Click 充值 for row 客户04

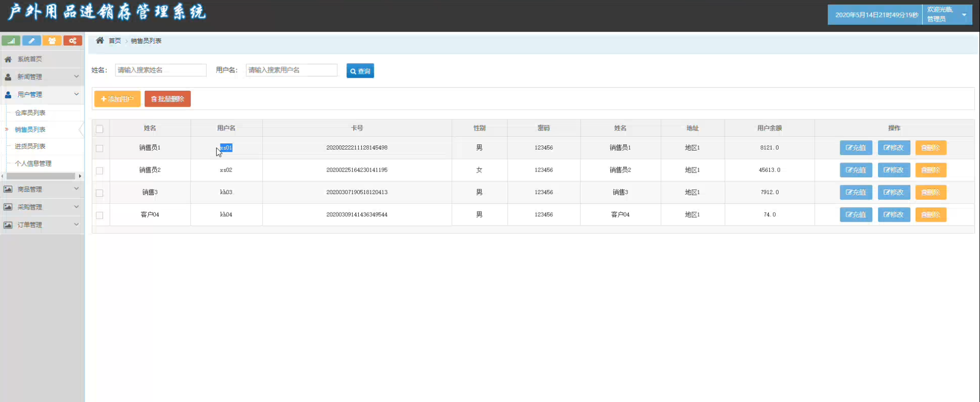tap(856, 215)
